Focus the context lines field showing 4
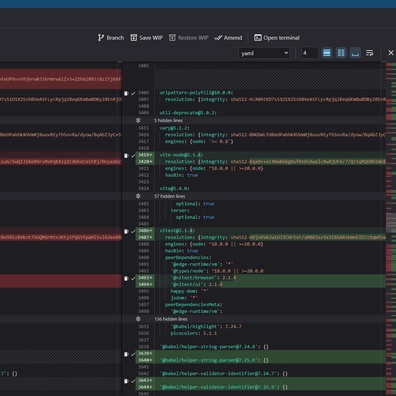Viewport: 396px width, 396px height. point(309,53)
